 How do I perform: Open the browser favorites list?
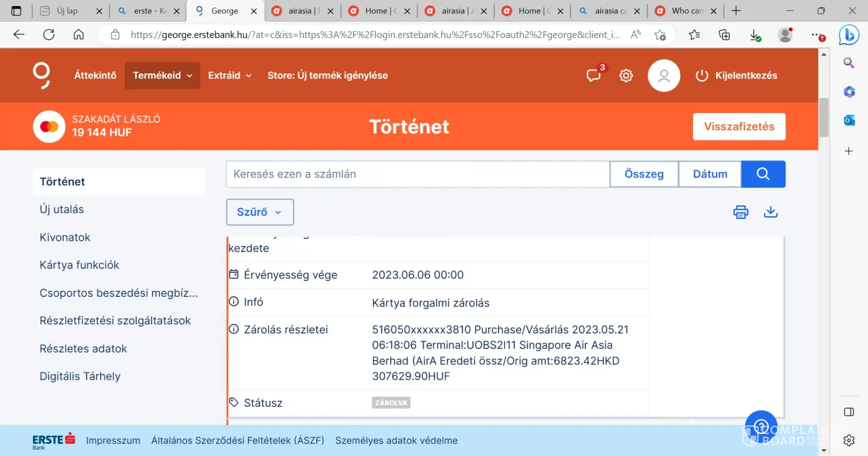click(694, 34)
